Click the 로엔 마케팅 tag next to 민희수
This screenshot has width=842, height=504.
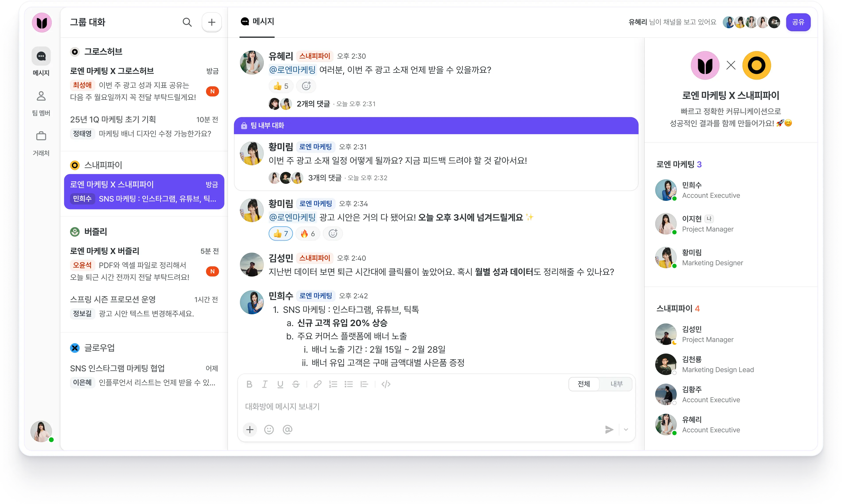point(316,296)
